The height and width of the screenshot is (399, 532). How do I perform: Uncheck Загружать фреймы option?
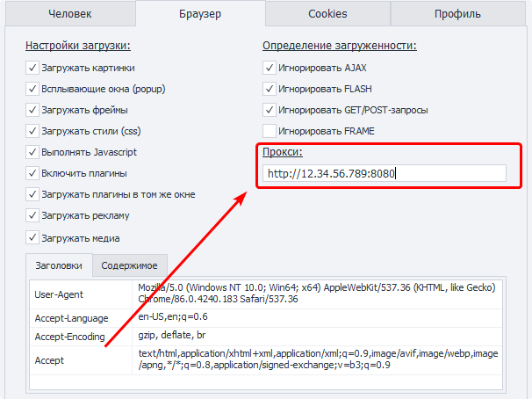pos(32,110)
